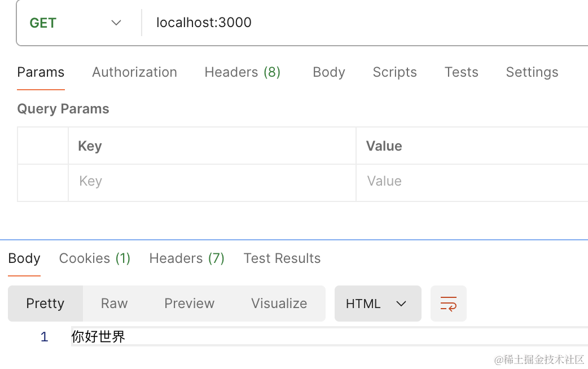Open the request Settings tab
588x369 pixels.
click(x=532, y=72)
